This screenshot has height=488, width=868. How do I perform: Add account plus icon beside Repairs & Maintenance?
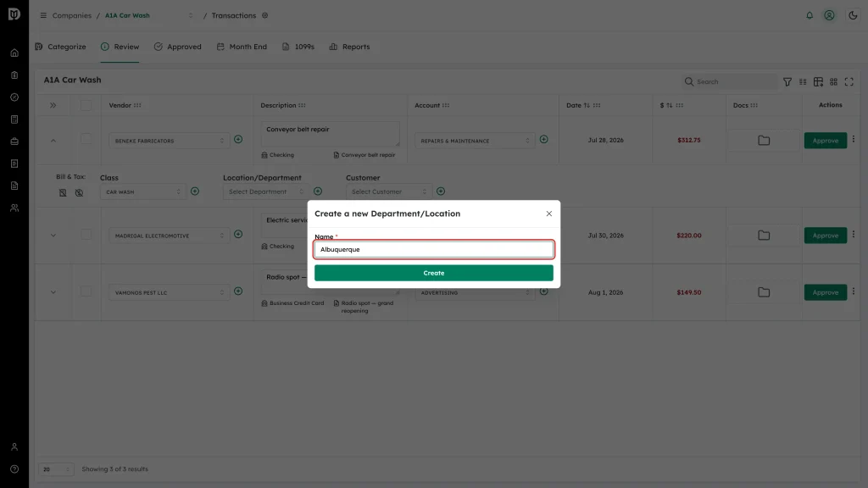coord(543,140)
